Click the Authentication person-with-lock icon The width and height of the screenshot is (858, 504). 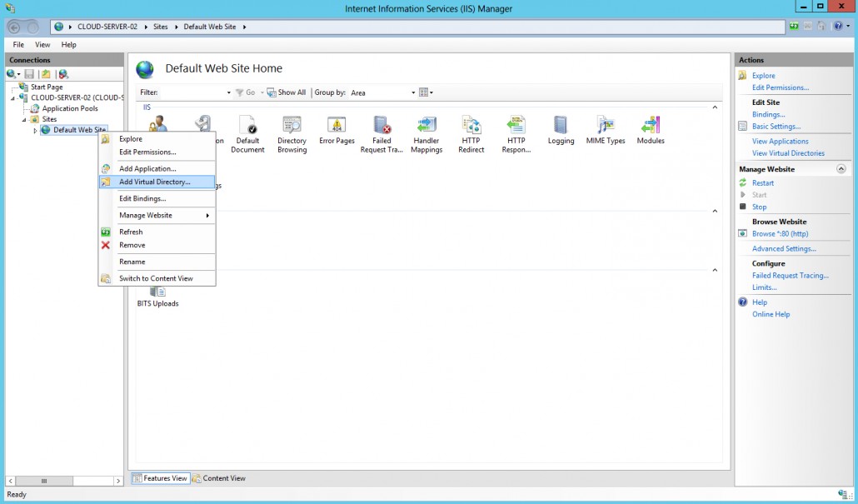157,123
